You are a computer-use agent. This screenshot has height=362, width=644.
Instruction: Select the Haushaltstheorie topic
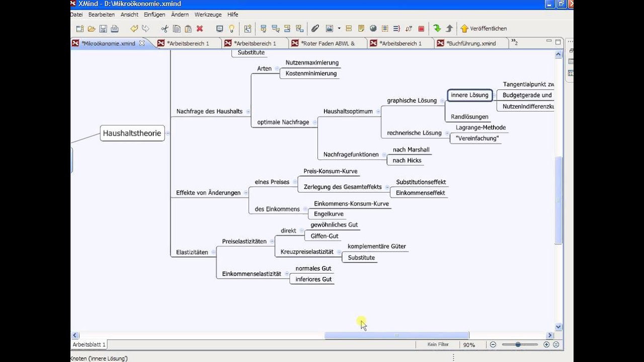coord(132,133)
